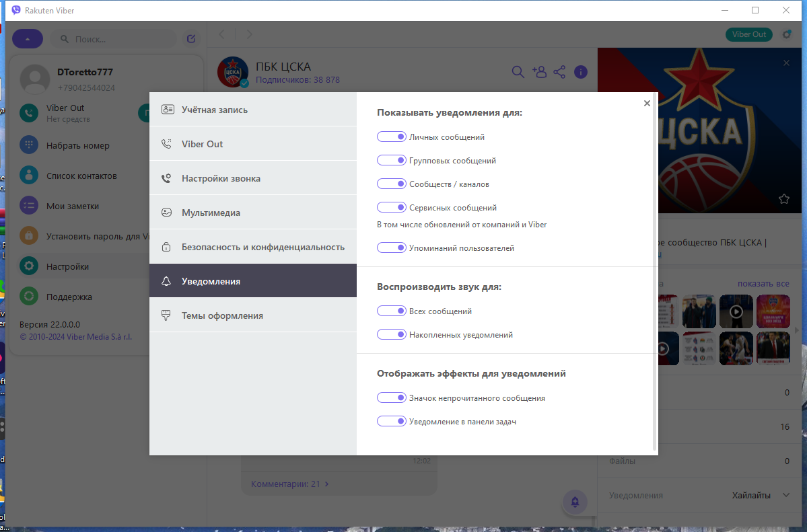Click the Уведомления bell icon in dialog
This screenshot has width=807, height=532.
point(166,281)
